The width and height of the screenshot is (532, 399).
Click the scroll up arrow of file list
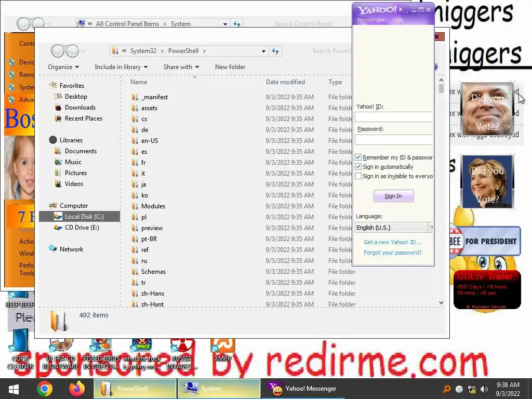pos(441,80)
